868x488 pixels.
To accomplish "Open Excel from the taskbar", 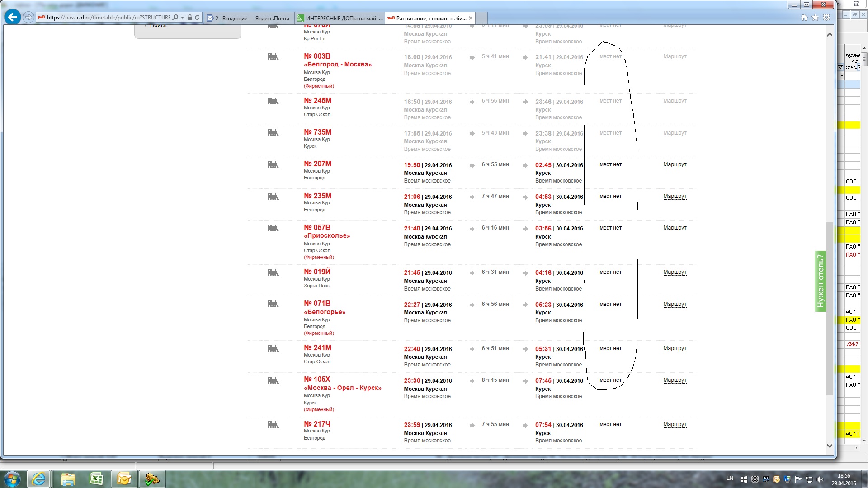I will [x=96, y=479].
